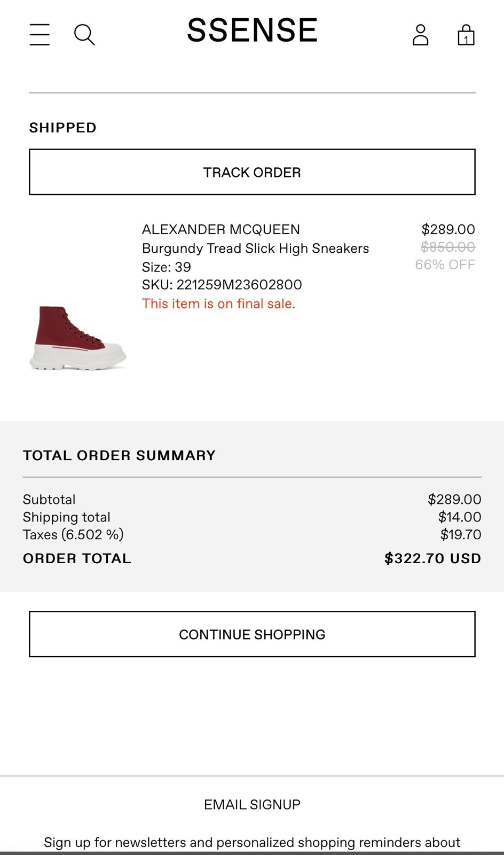Select the SKU 221259M23602800 text

[x=222, y=285]
